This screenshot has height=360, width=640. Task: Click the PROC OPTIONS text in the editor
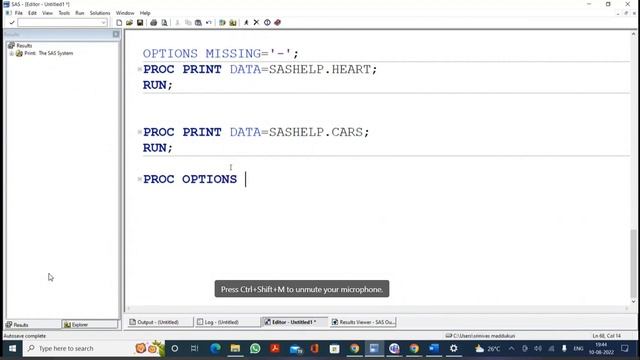190,179
